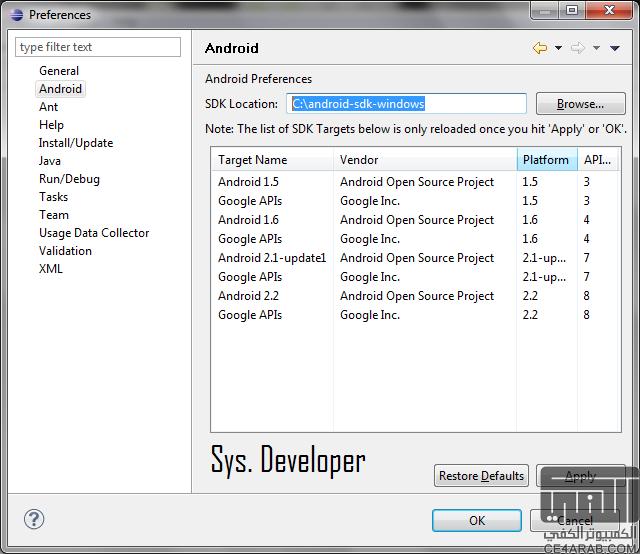This screenshot has height=554, width=640.
Task: Click the Apply button
Action: [x=580, y=476]
